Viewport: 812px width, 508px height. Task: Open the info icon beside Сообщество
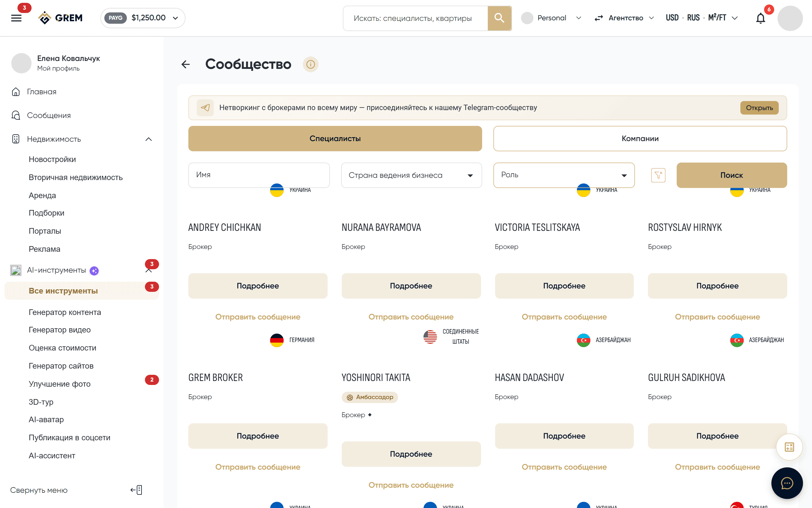click(310, 64)
